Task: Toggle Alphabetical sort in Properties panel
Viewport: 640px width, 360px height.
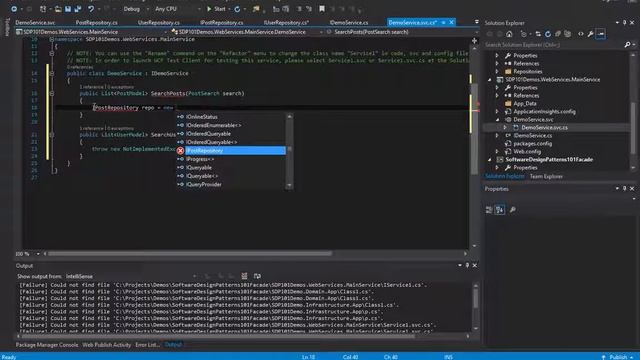Action: pyautogui.click(x=500, y=210)
